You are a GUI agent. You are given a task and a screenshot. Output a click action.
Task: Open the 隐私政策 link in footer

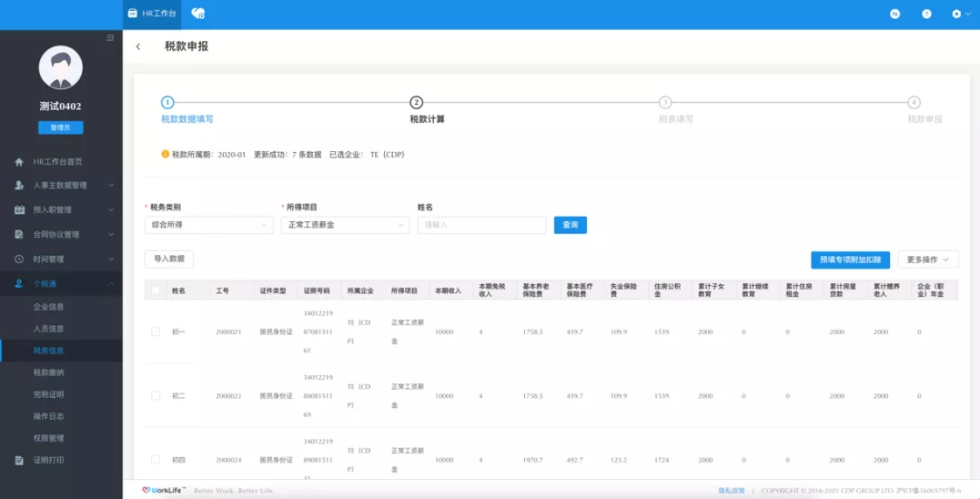(732, 491)
